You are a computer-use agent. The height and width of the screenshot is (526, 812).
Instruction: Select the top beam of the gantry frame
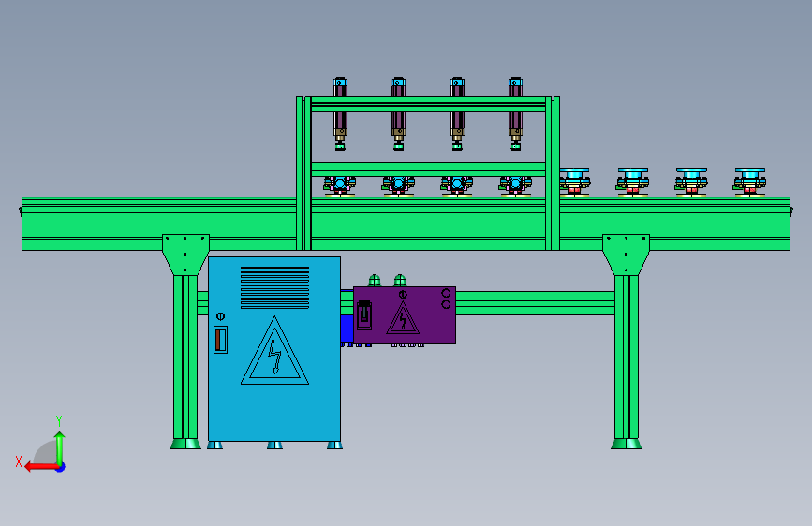[428, 104]
